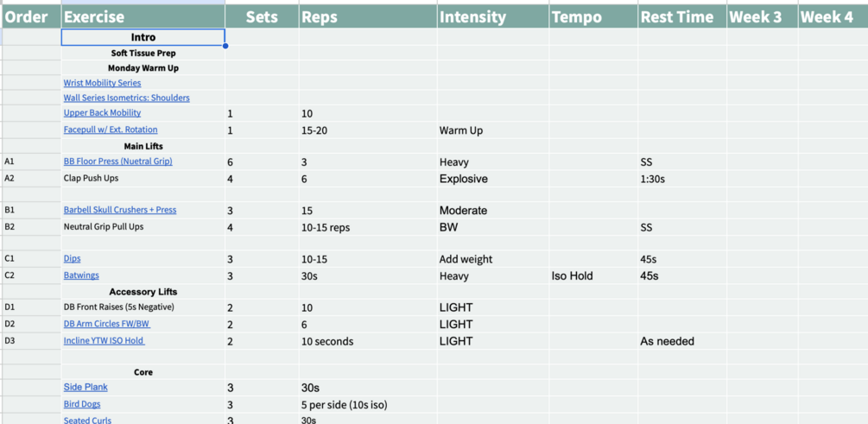Open the Bird Dogs link

(82, 405)
